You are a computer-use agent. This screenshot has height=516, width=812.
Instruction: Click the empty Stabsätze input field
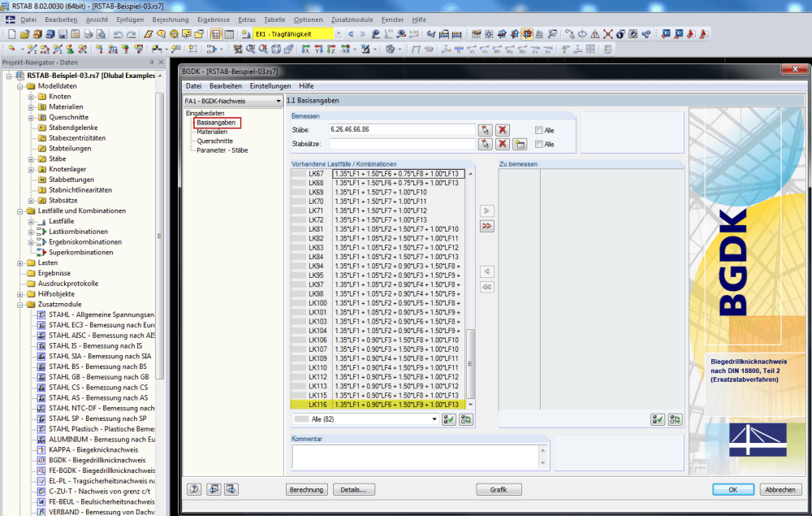click(x=402, y=144)
